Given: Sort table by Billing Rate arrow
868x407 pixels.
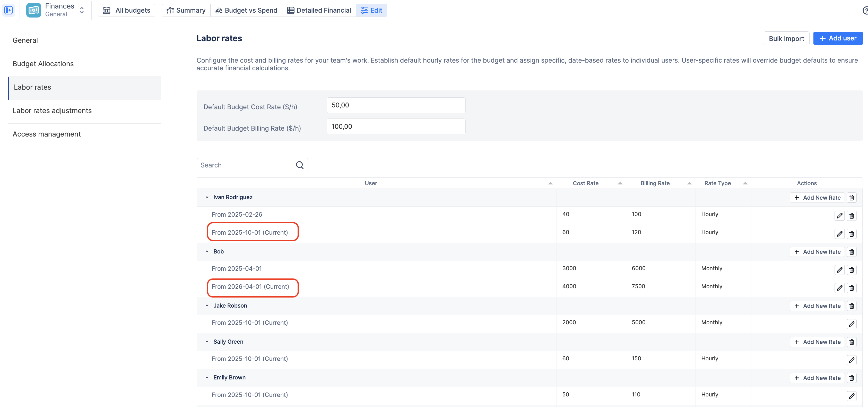Looking at the screenshot, I should pos(689,183).
